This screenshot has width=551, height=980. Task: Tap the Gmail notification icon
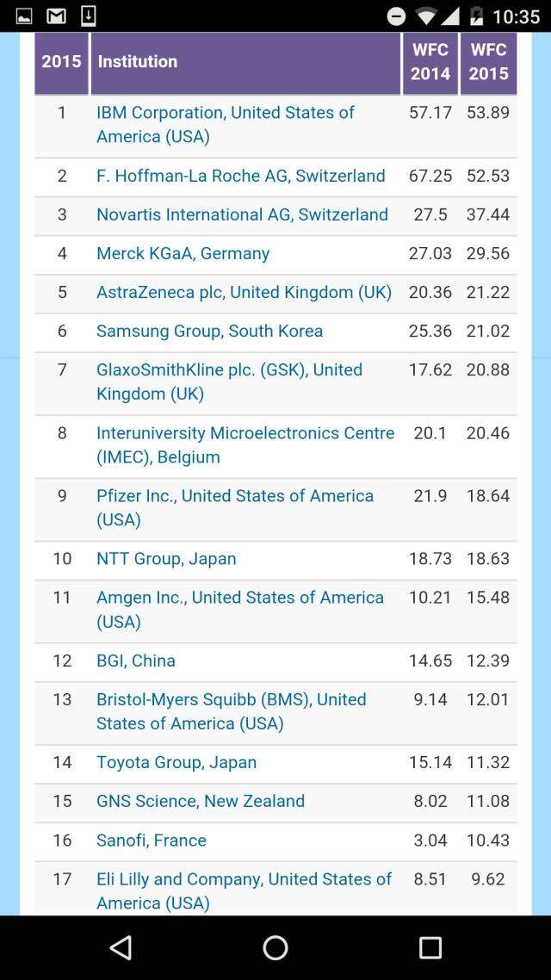[x=56, y=16]
